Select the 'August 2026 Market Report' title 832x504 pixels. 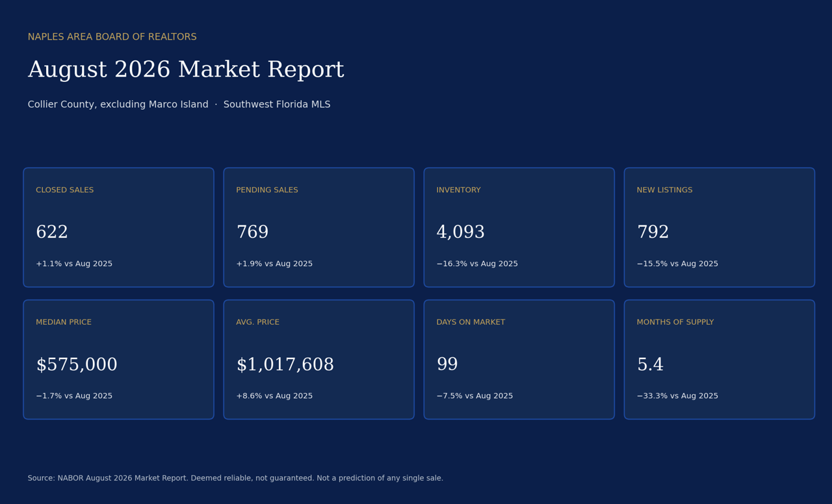click(x=186, y=70)
